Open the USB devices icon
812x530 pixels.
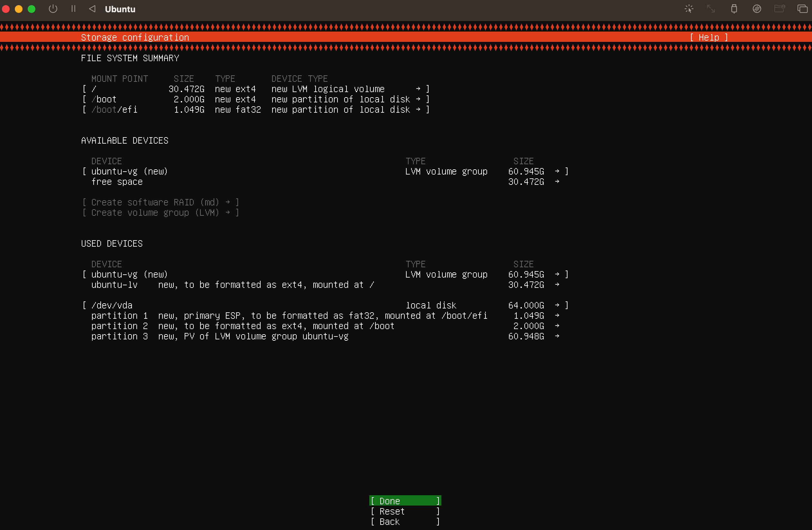click(734, 9)
